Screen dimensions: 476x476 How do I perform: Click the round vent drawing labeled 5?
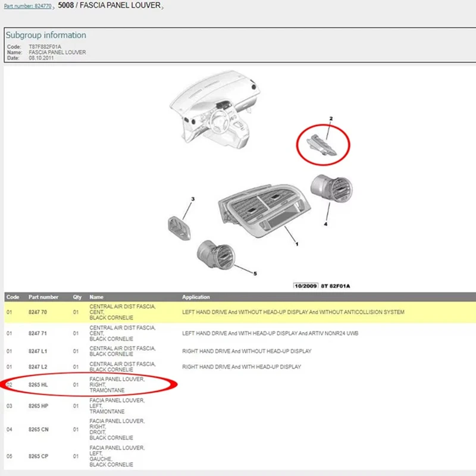pyautogui.click(x=216, y=255)
